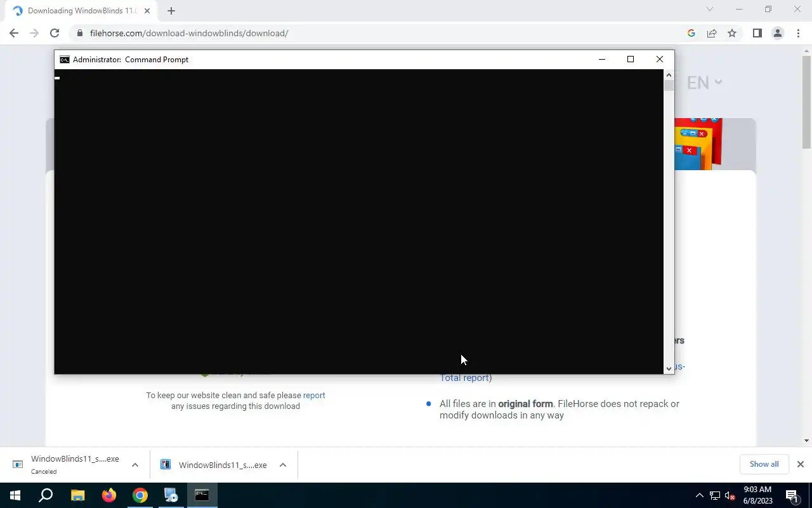Reload the FileHorse page
Image resolution: width=812 pixels, height=508 pixels.
tap(55, 33)
